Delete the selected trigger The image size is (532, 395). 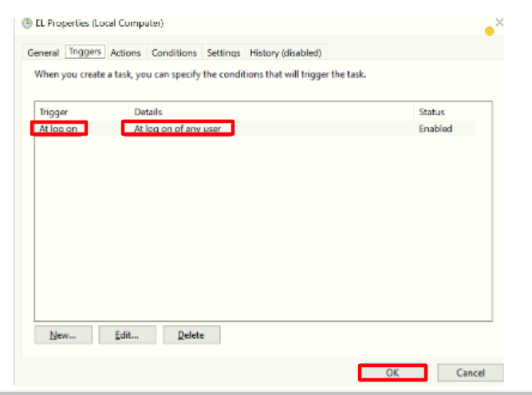pyautogui.click(x=191, y=336)
